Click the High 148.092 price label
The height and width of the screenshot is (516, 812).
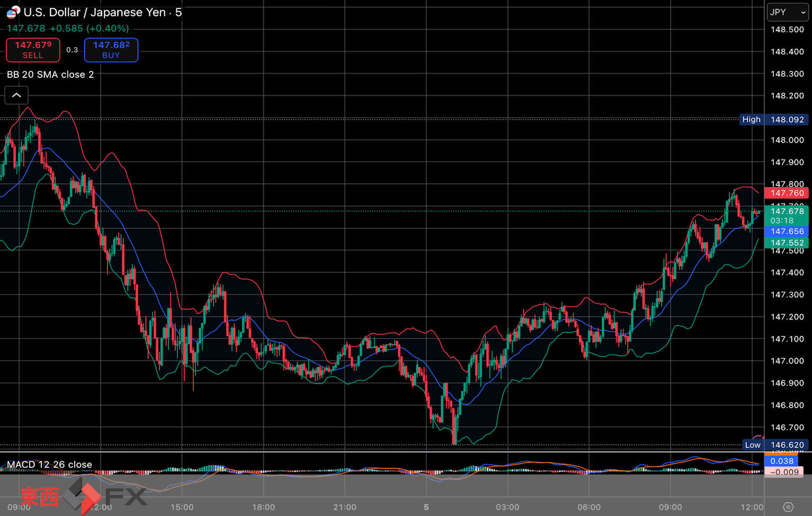tap(774, 120)
